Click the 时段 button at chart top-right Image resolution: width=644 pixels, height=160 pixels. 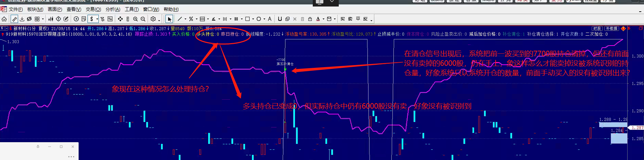(x=597, y=28)
